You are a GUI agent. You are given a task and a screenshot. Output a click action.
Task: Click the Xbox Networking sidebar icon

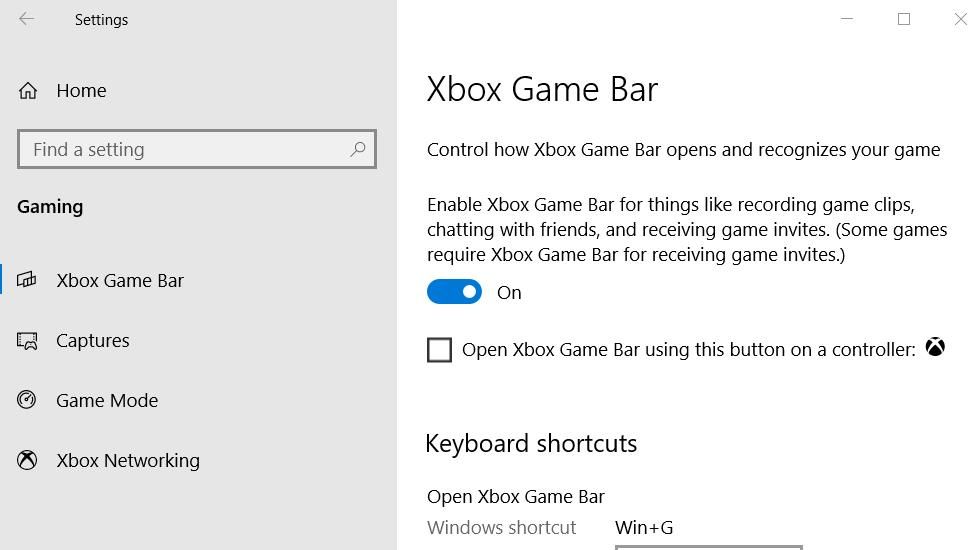point(27,460)
